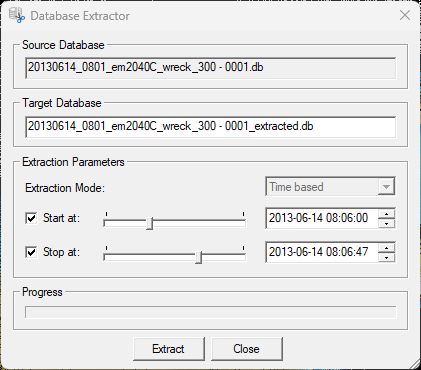Click the Extraction Mode dropdown arrow
The width and height of the screenshot is (421, 370).
tap(386, 187)
